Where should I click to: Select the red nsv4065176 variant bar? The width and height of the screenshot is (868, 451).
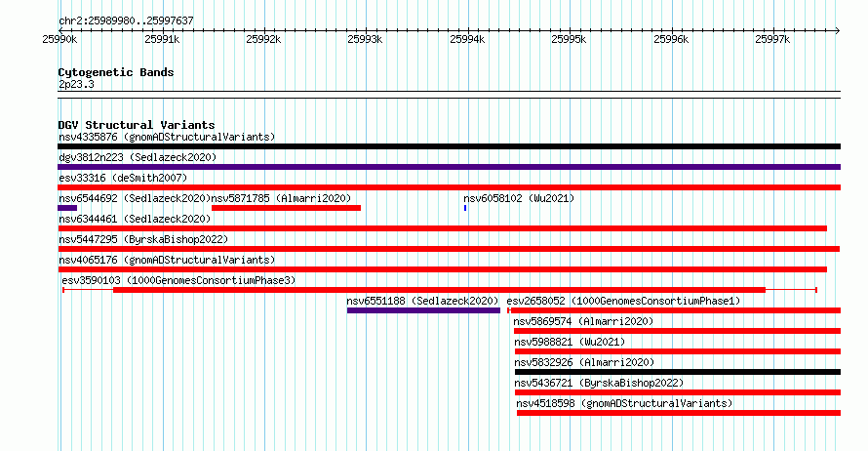point(443,269)
